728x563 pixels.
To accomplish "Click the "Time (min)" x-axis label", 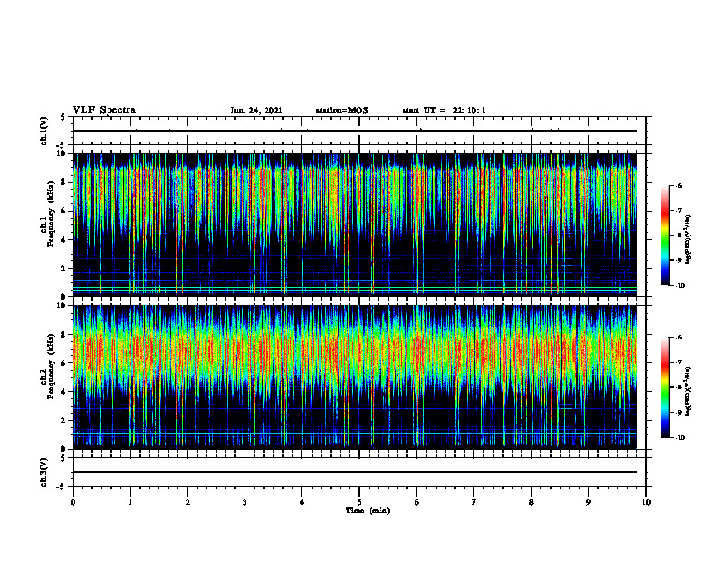I will [368, 511].
